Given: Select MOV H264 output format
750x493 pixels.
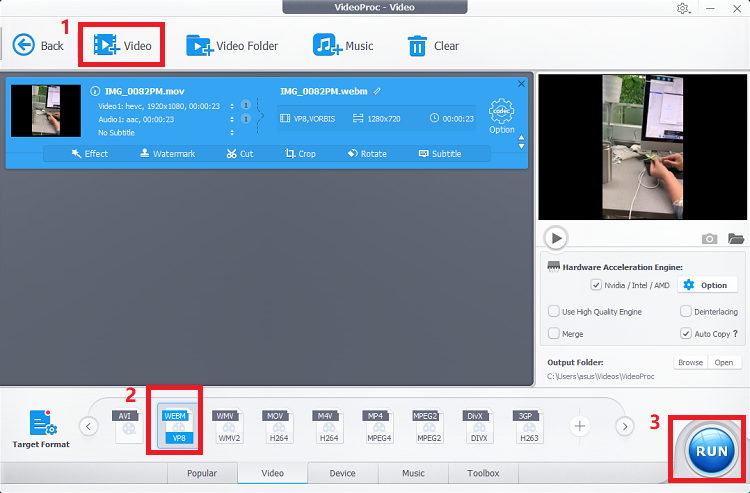Looking at the screenshot, I should tap(278, 426).
